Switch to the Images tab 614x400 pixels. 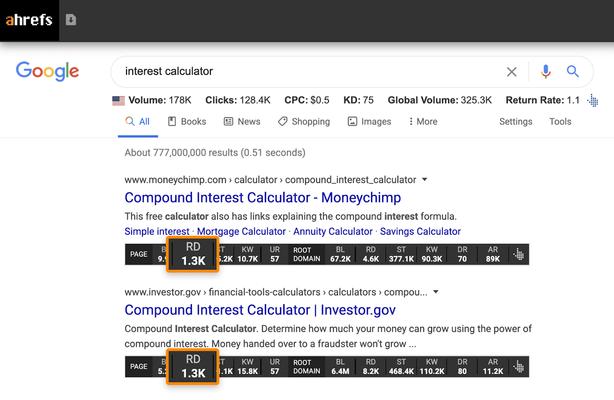coord(369,122)
